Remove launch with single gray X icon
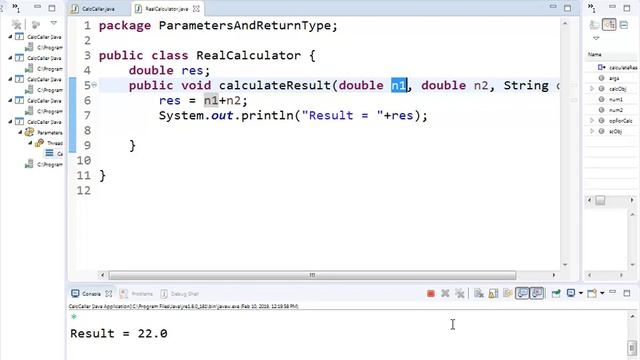This screenshot has width=640, height=360. tap(445, 293)
